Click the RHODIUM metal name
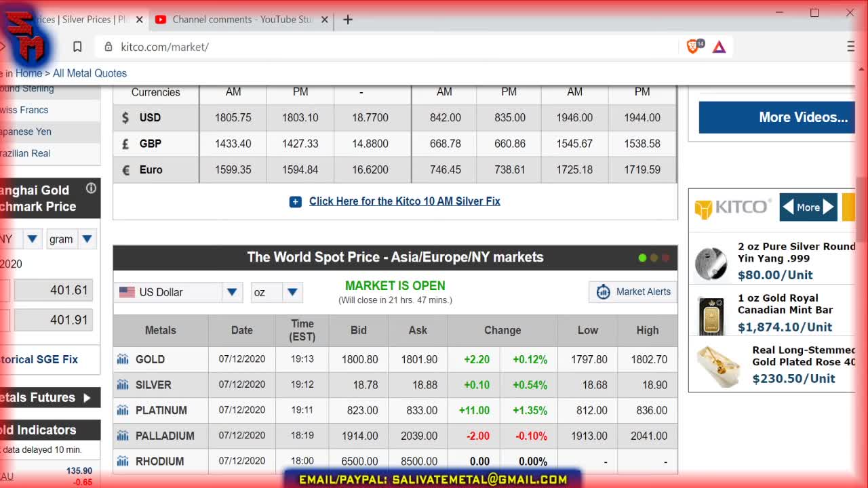The width and height of the screenshot is (868, 488). click(x=159, y=462)
